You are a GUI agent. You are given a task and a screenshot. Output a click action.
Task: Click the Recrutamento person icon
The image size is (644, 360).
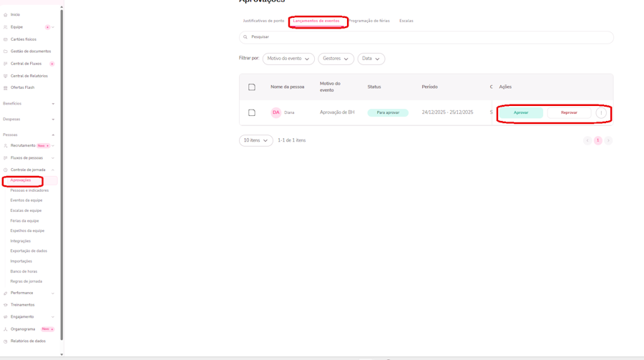(5, 145)
